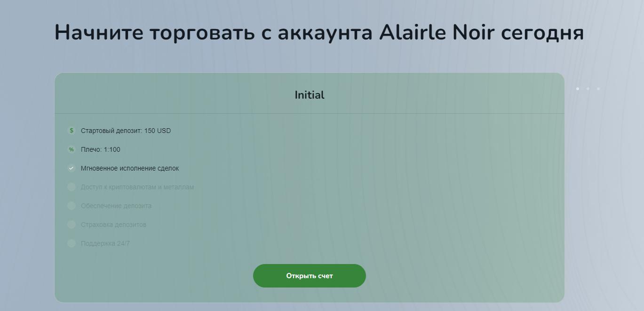The image size is (644, 311).
Task: Click the faded icon beside Доступ к криптовалютам
Action: (x=72, y=187)
